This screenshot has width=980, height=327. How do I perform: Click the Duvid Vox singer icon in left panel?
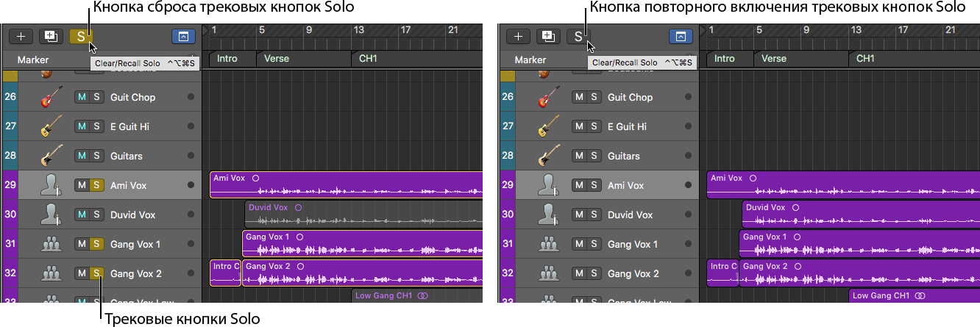pos(50,215)
